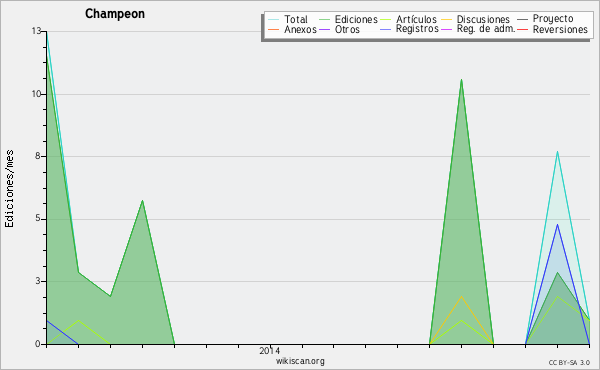This screenshot has width=600, height=370.
Task: Click the y-axis value 13
Action: pyautogui.click(x=36, y=31)
